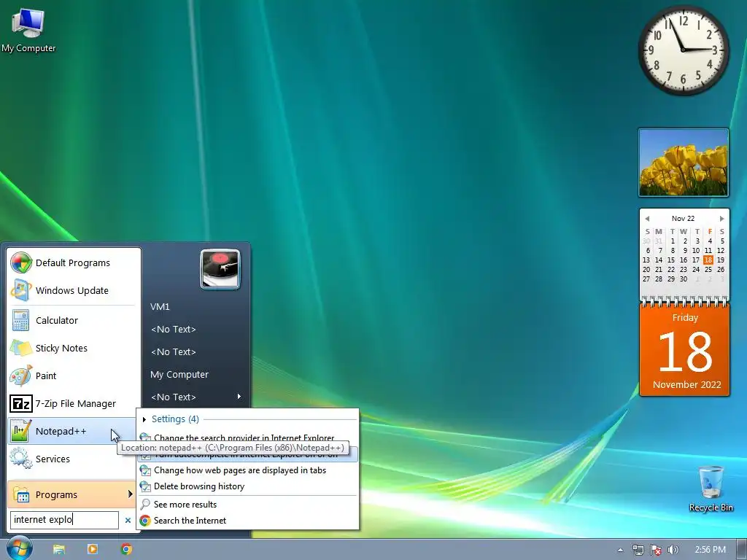Open the Action Center flag icon
The height and width of the screenshot is (560, 747).
click(x=656, y=550)
